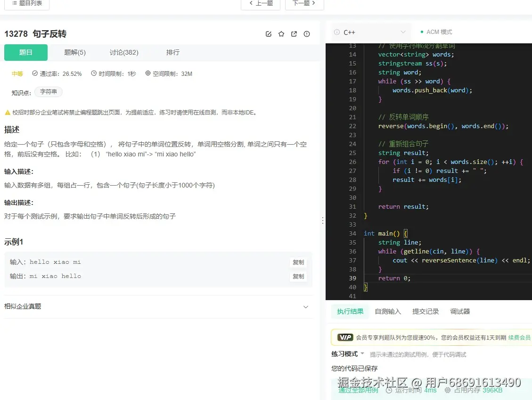Click the edit/pencil icon beside the problem title
This screenshot has width=532, height=400.
(x=268, y=33)
